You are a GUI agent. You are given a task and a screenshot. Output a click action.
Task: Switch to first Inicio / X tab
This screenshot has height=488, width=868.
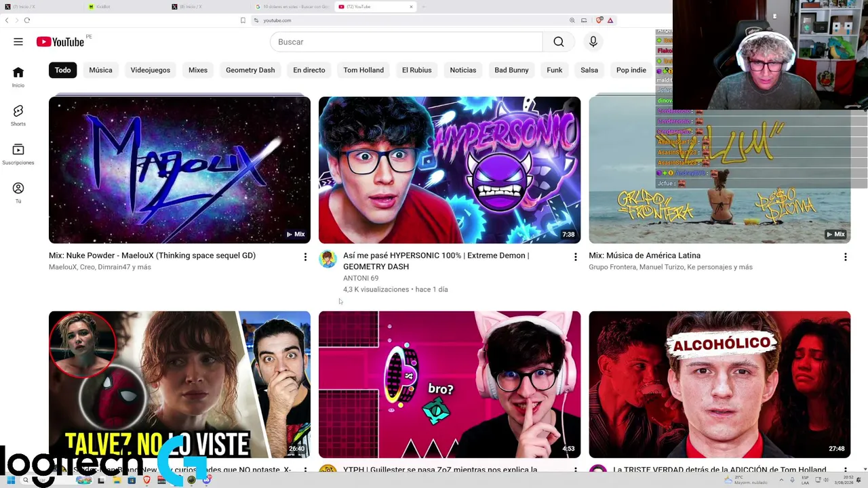pos(41,7)
